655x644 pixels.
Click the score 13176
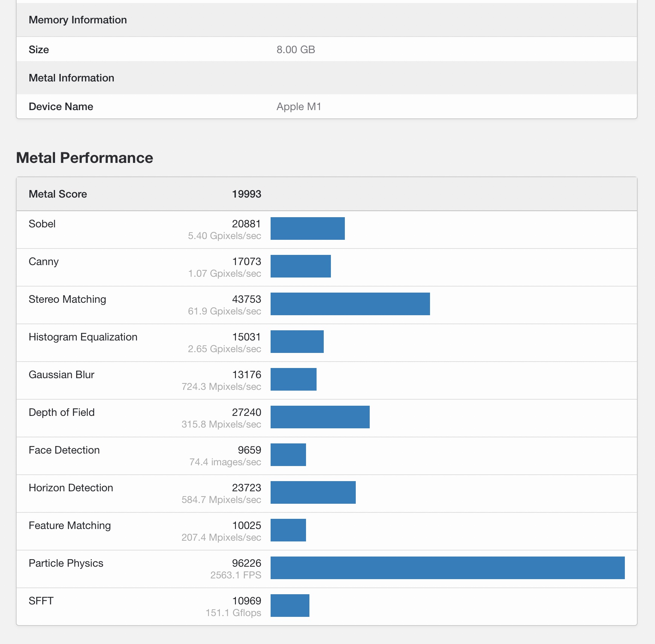point(246,375)
